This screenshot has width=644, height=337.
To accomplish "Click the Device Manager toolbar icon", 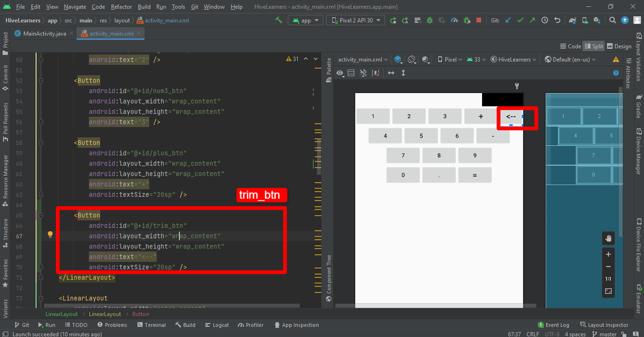I will 585,20.
